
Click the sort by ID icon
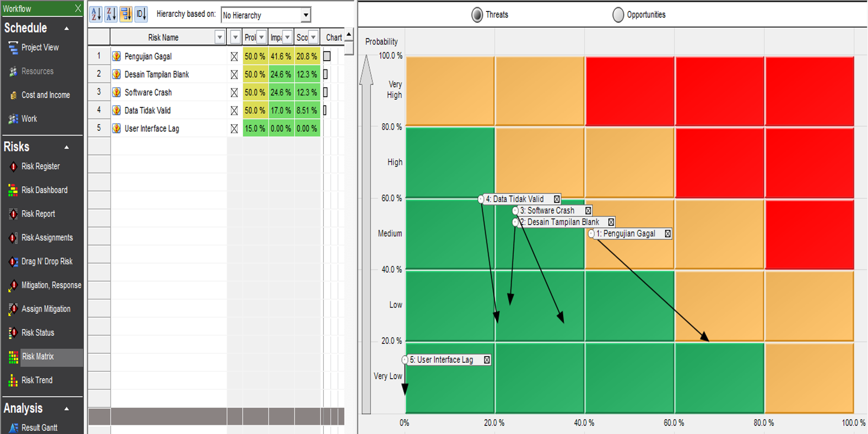point(141,14)
